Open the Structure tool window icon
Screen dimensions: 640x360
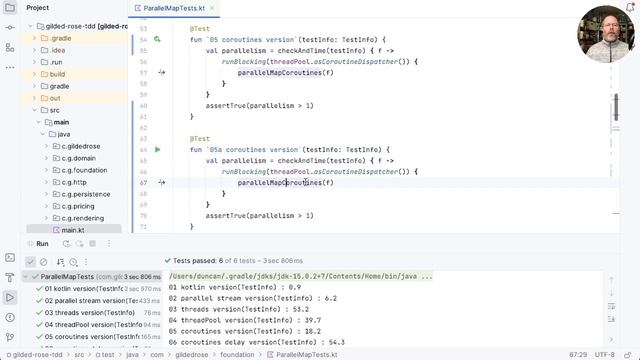(10, 47)
